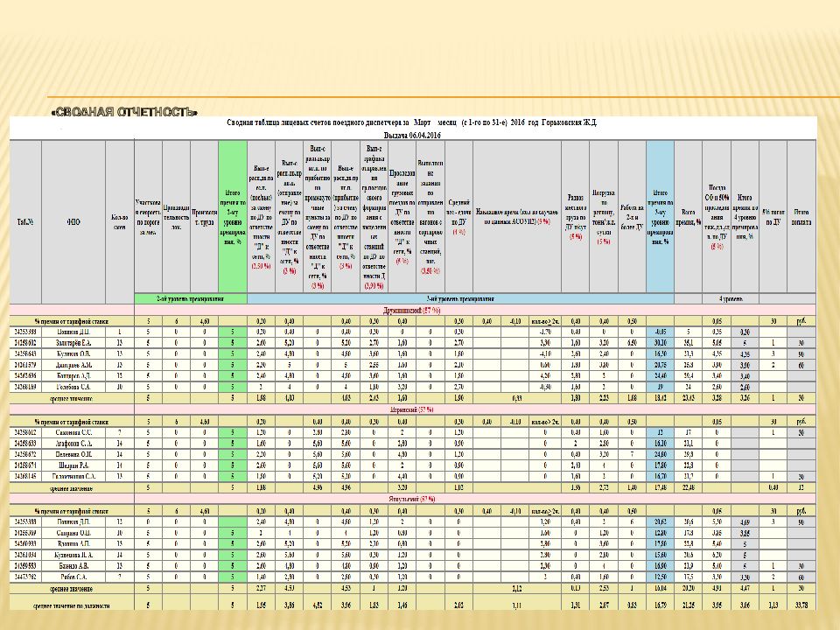Select the green "Итого премия по 2-му уровню" header

point(233,216)
